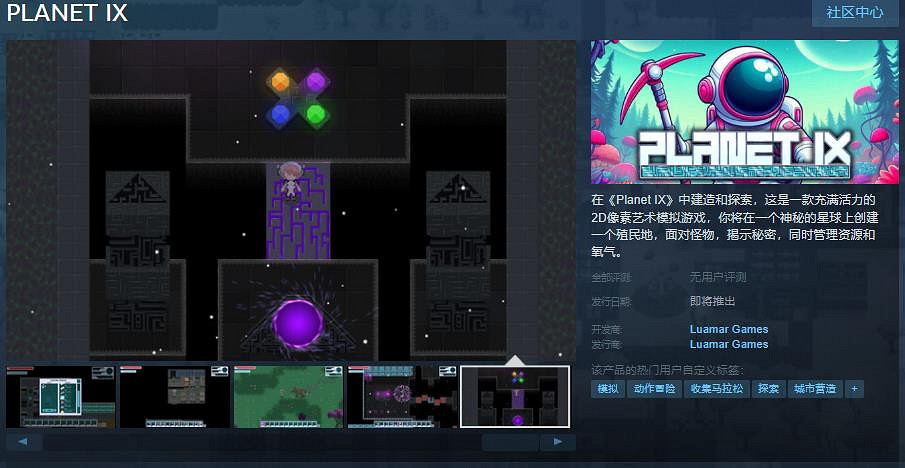This screenshot has width=905, height=468.
Task: Click the game description paragraph starting 在《Planet IX》
Action: 734,226
